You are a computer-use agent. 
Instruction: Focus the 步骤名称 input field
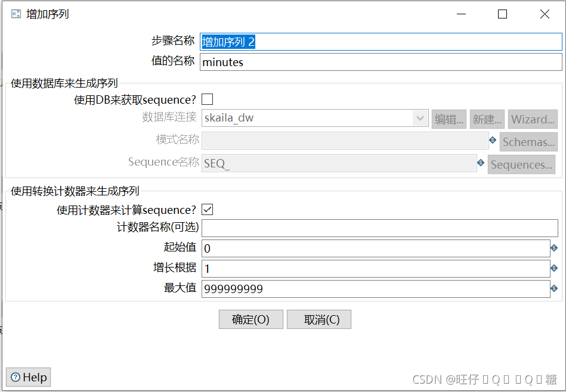click(381, 42)
